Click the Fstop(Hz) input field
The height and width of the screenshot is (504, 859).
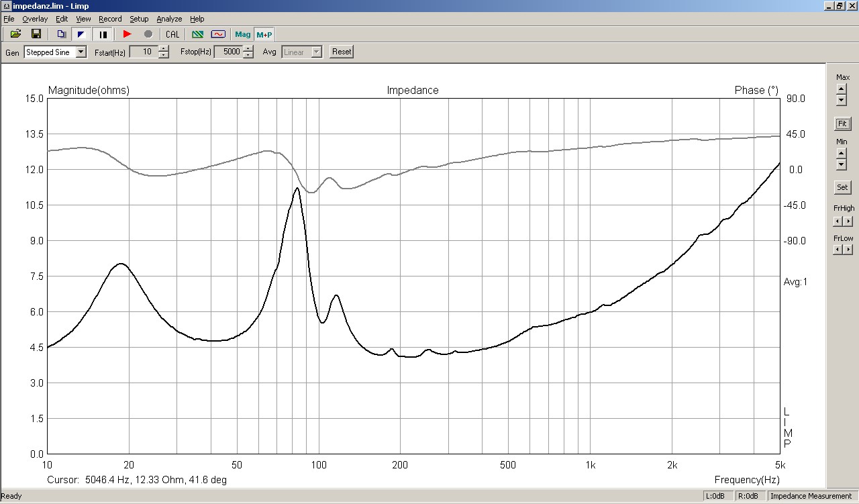point(228,52)
